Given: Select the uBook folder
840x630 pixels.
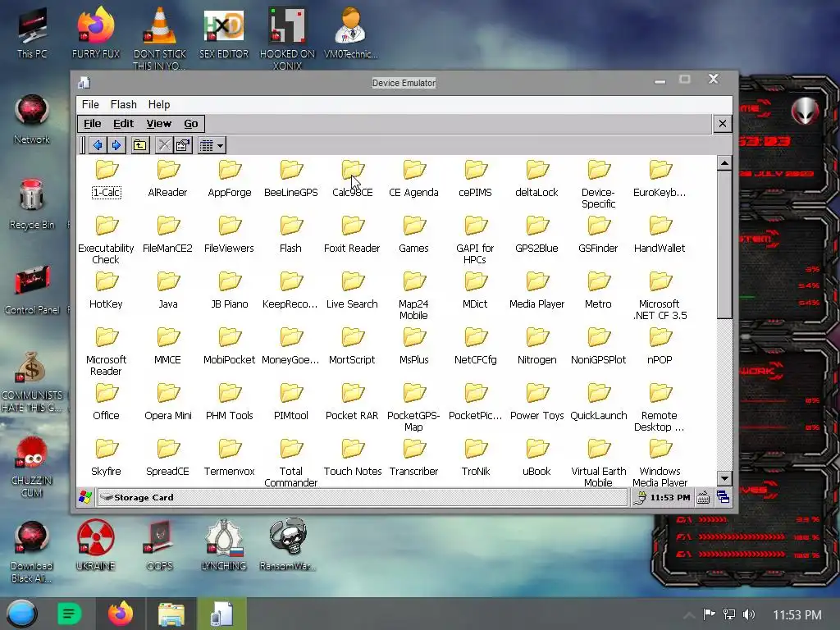Looking at the screenshot, I should 536,459.
